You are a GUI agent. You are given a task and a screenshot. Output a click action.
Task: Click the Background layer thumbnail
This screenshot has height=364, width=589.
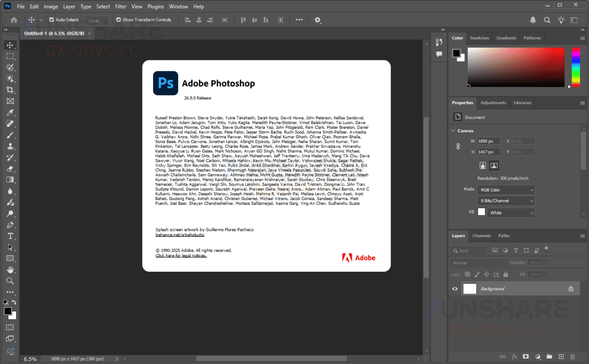[x=470, y=288]
